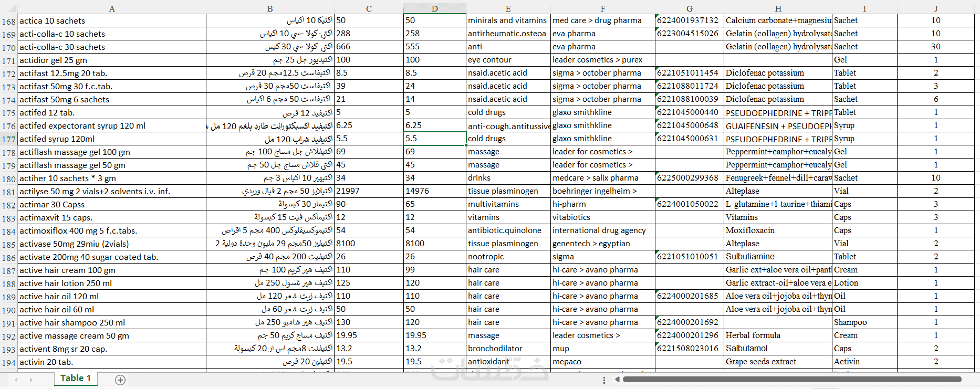Select cell "actica 10 sachets"
The width and height of the screenshot is (980, 389).
[112, 21]
